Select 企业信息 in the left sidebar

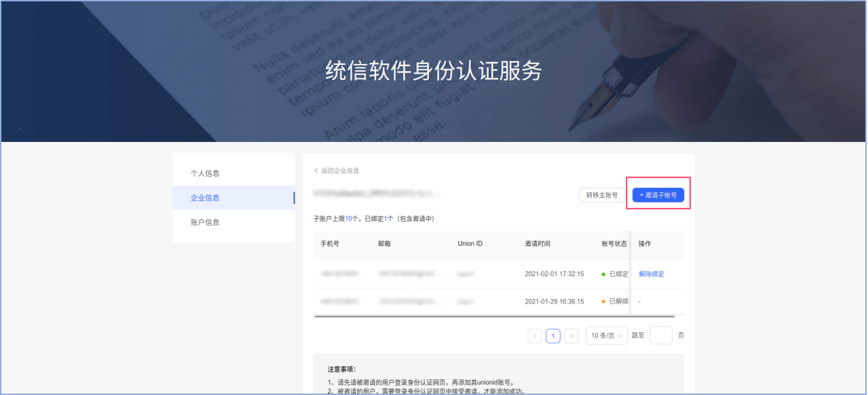[x=205, y=198]
